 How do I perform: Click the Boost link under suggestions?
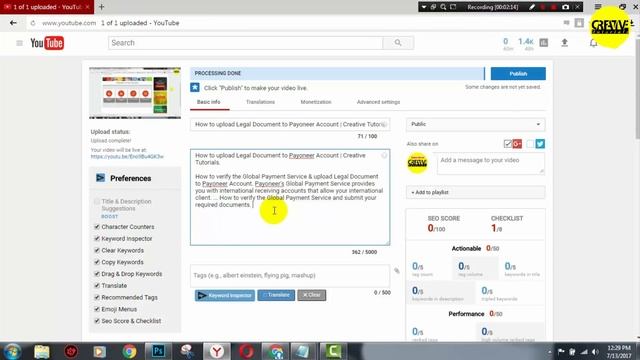[109, 216]
